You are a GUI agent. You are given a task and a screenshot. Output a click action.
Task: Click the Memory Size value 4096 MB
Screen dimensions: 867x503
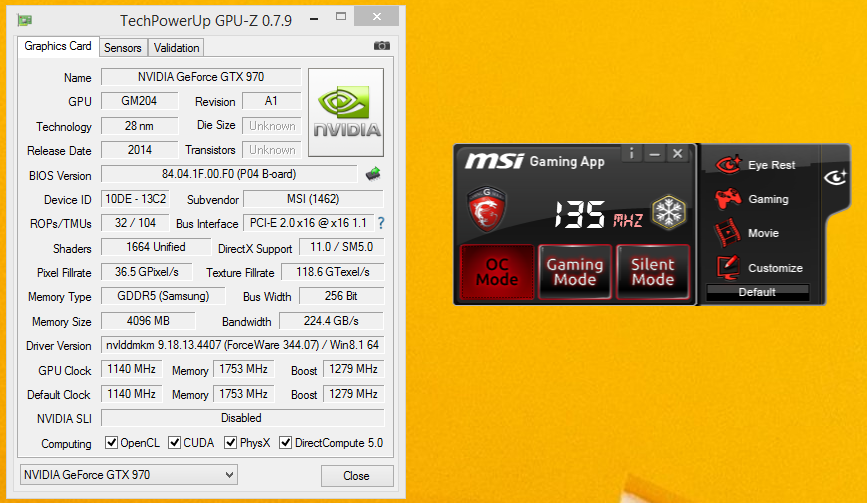(148, 321)
